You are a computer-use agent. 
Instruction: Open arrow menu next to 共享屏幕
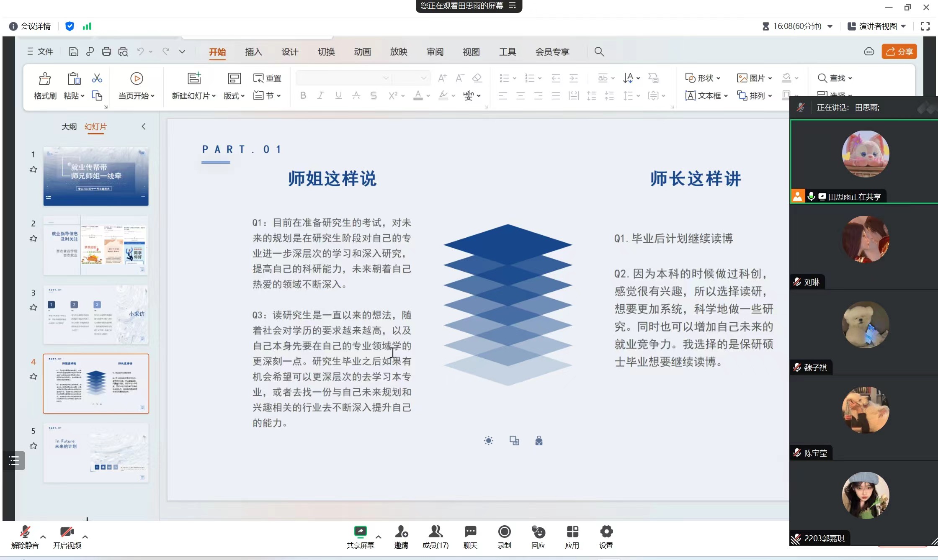379,537
